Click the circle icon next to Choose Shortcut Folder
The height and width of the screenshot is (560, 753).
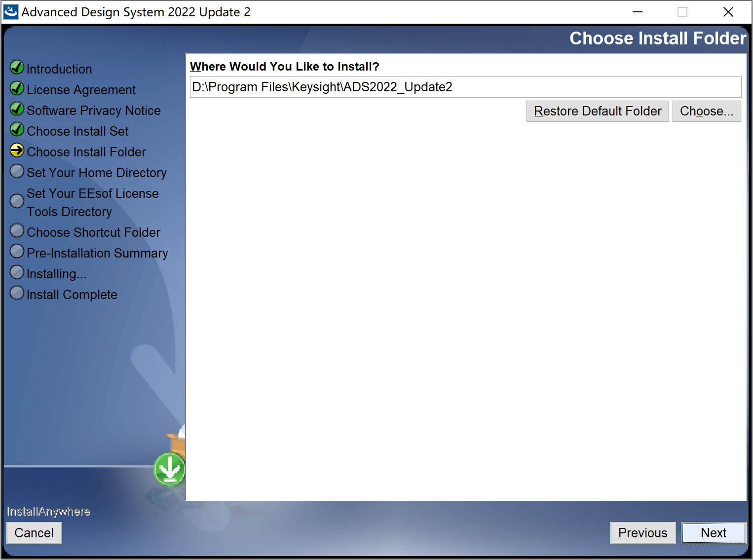click(x=17, y=230)
